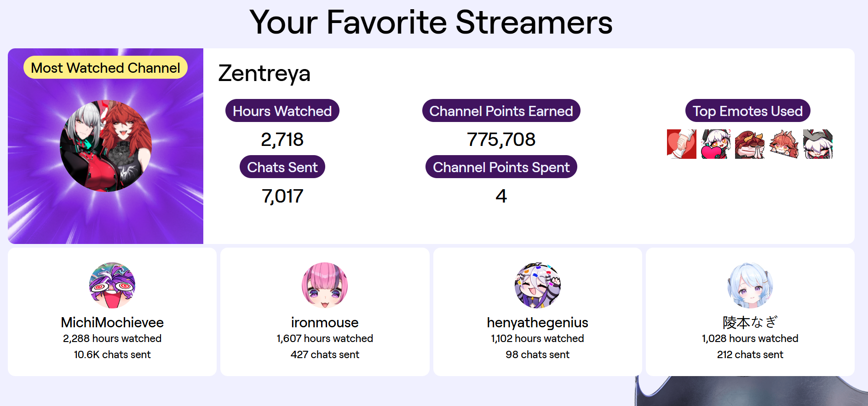Open the MichiMochievee channel name link
The height and width of the screenshot is (406, 868).
click(x=112, y=322)
